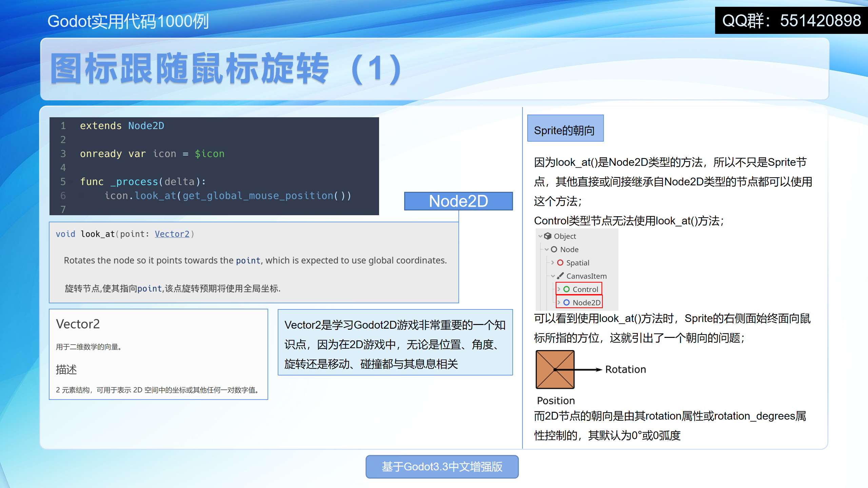868x488 pixels.
Task: Select the CanvasItem tree item label
Action: pyautogui.click(x=586, y=276)
